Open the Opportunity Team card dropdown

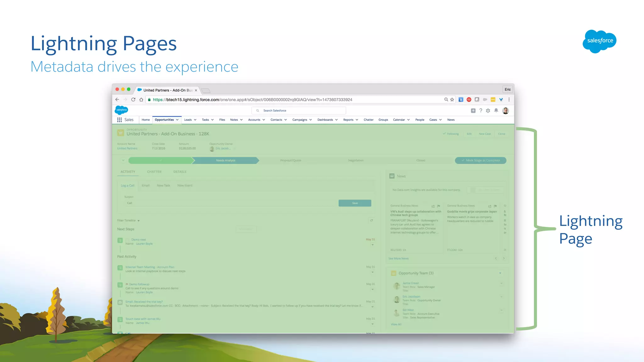coord(500,273)
